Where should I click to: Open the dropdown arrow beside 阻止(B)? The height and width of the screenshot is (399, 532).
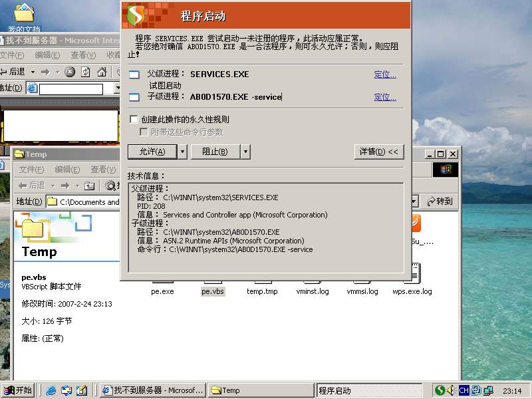click(x=245, y=152)
